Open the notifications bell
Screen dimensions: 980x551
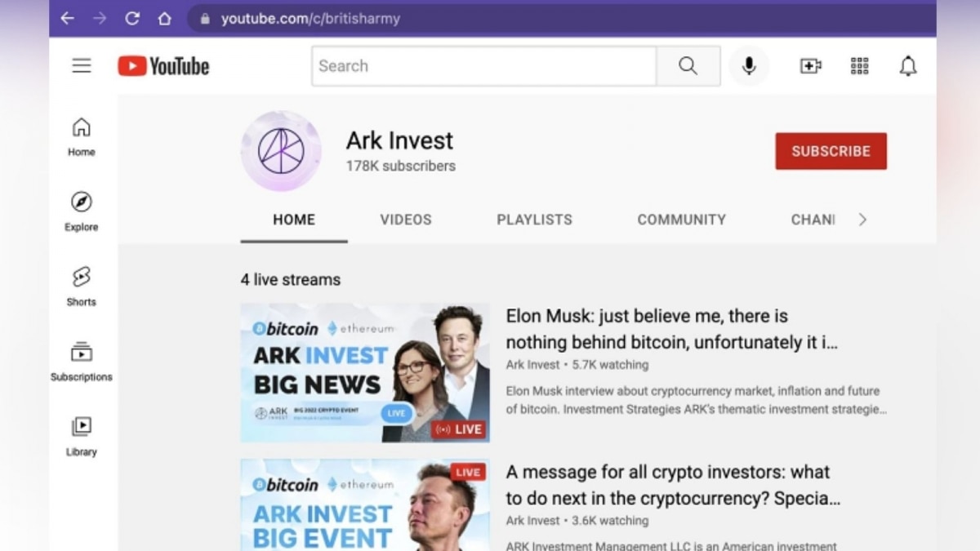pos(908,66)
